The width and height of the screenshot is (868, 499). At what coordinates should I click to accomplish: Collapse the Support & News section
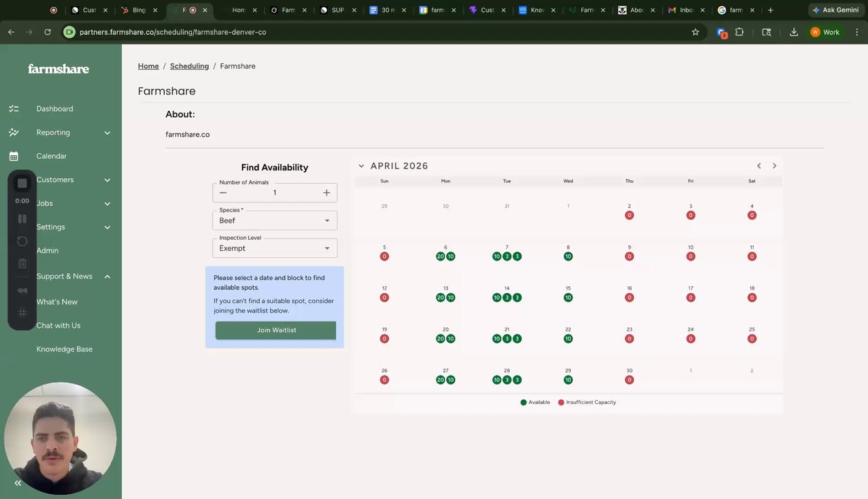pos(107,277)
